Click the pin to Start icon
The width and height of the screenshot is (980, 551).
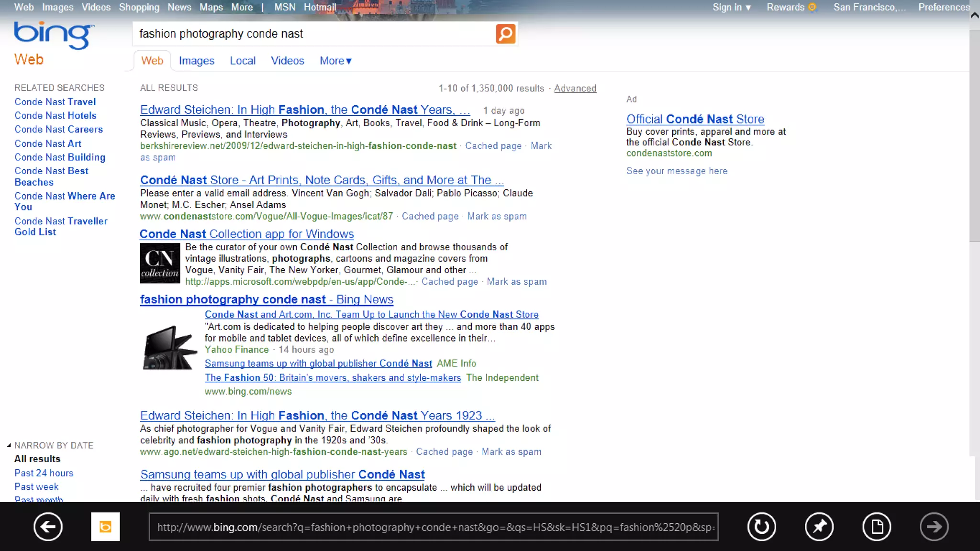tap(819, 527)
